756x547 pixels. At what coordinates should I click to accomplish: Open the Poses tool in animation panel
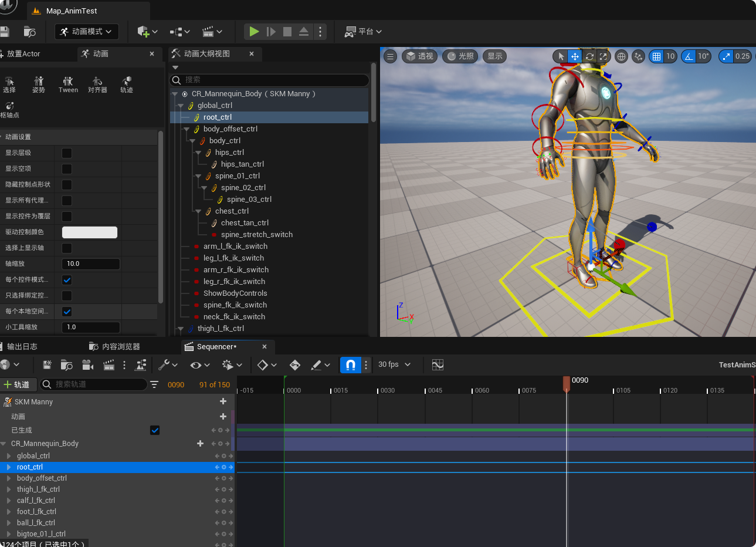click(39, 84)
